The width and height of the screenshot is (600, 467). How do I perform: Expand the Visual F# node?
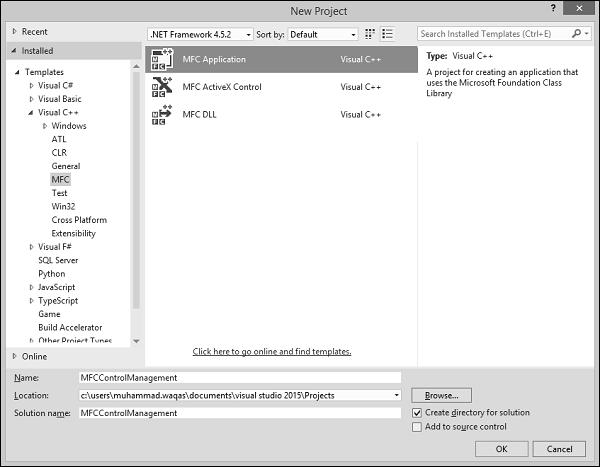pos(31,247)
